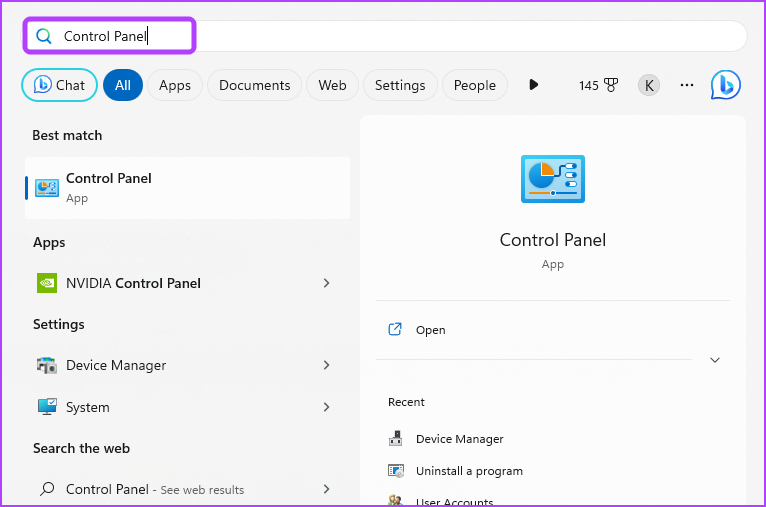Open recent Uninstall a program entry
Viewport: 766px width, 507px height.
point(469,471)
